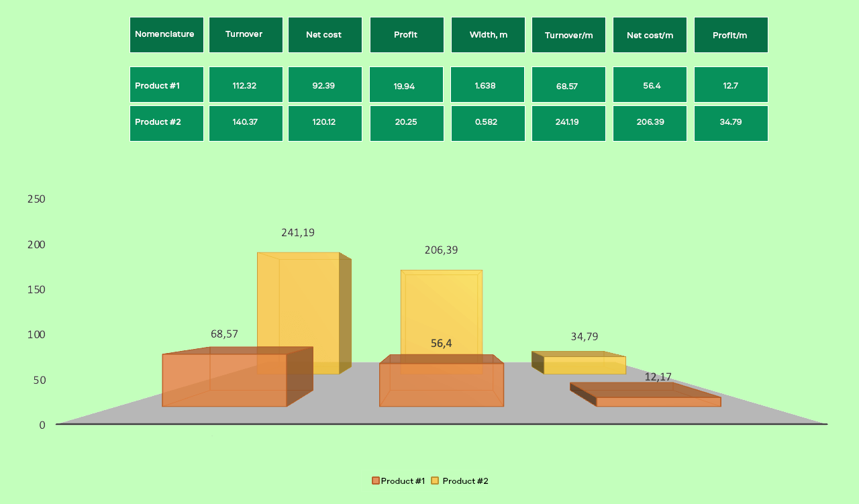Select the Product #2 row label
Screen dimensions: 859x504
[166, 123]
